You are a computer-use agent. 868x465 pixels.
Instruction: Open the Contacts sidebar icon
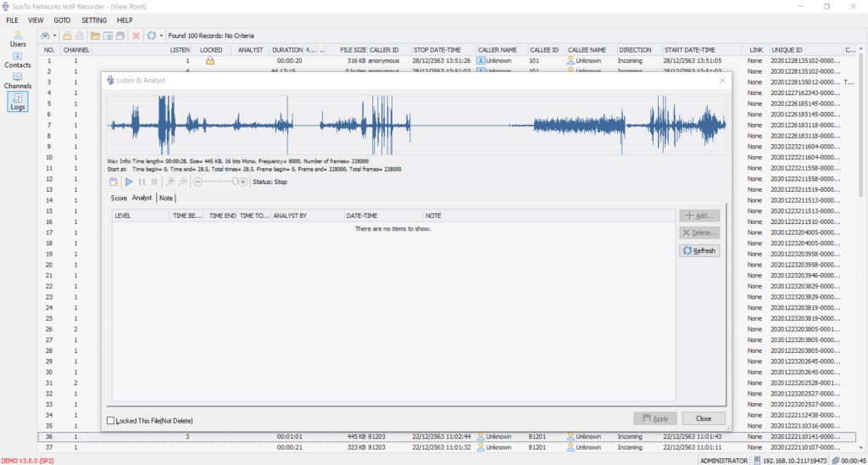[x=18, y=60]
